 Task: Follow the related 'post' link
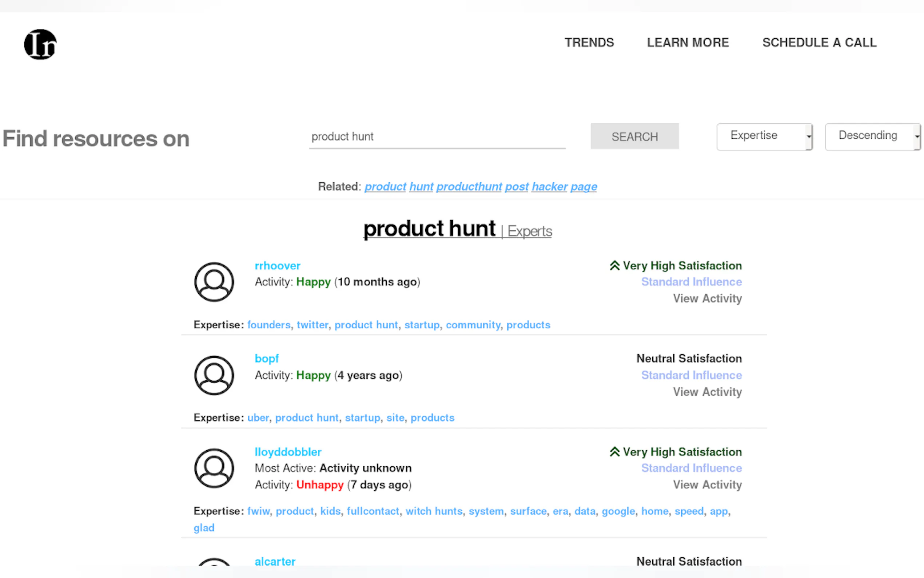[517, 187]
